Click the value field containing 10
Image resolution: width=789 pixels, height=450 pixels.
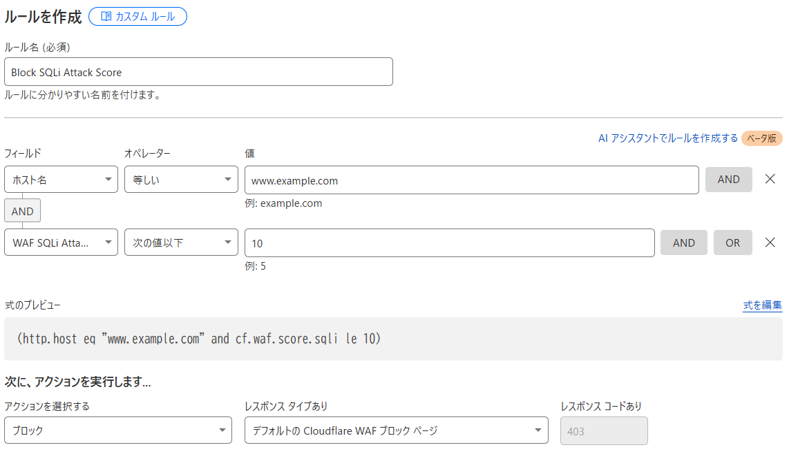tap(449, 243)
